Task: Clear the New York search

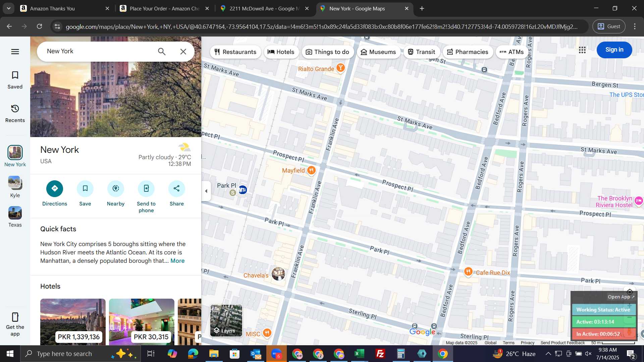Action: click(x=183, y=51)
